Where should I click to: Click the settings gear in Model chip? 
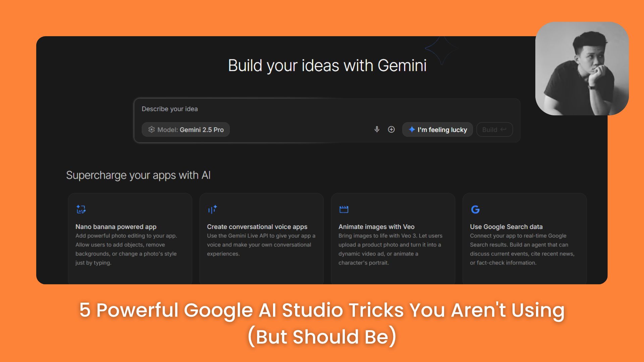tap(152, 130)
